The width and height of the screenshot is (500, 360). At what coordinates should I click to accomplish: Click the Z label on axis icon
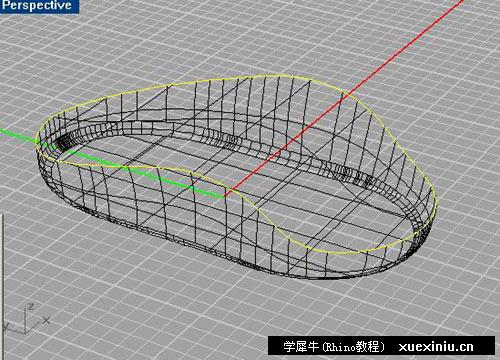[x=31, y=306]
